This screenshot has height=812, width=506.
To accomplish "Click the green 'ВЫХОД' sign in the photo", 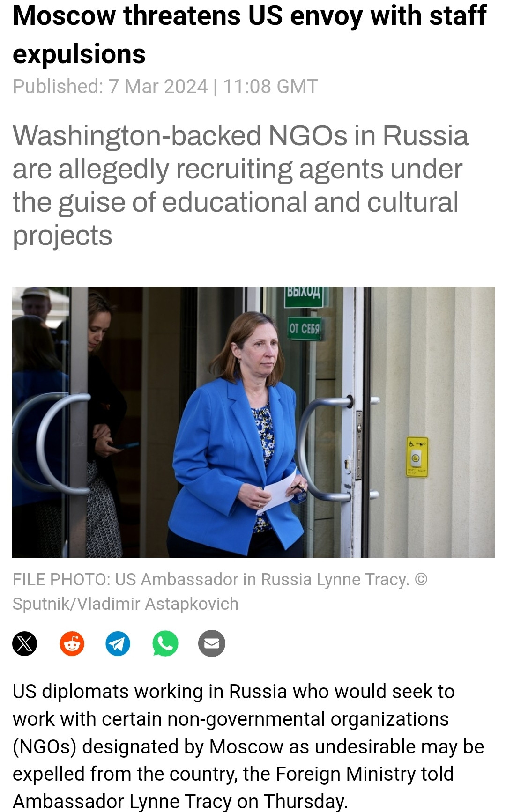I will [304, 295].
